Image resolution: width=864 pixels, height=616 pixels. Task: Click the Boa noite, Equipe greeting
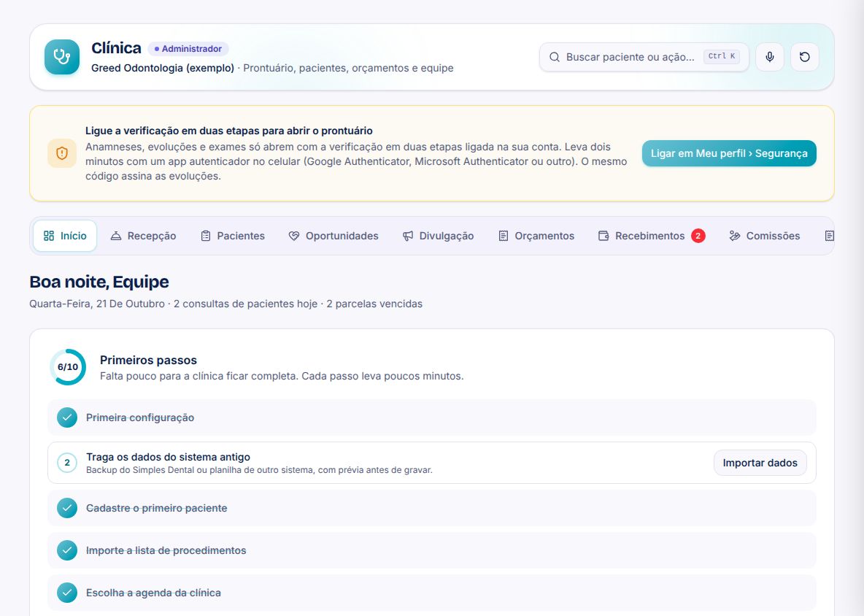99,282
